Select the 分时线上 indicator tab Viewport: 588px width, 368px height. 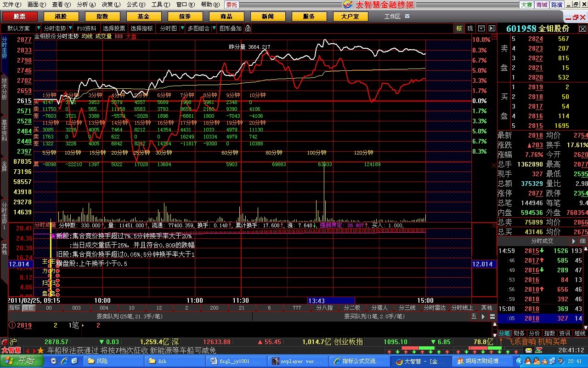[463, 308]
